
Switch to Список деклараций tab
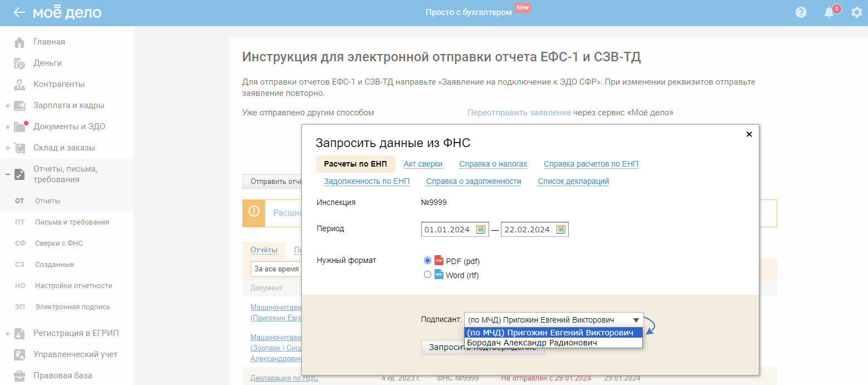(573, 181)
